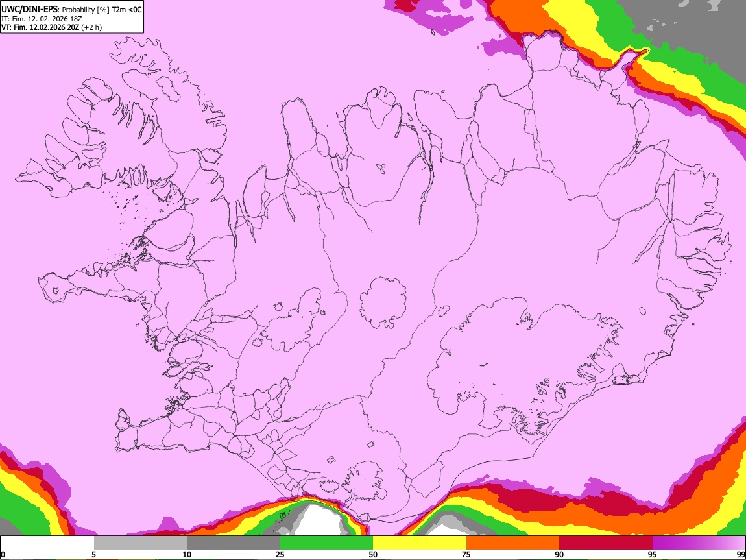Click the legend value label '10'
The image size is (746, 560).
187,554
